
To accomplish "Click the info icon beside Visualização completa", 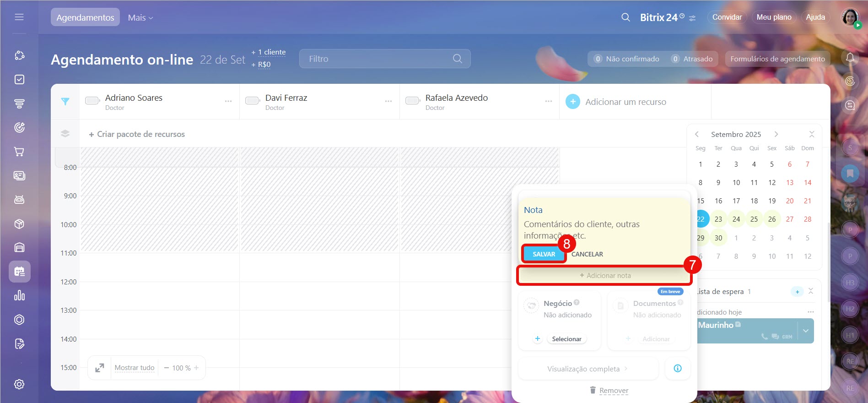I will pyautogui.click(x=678, y=369).
